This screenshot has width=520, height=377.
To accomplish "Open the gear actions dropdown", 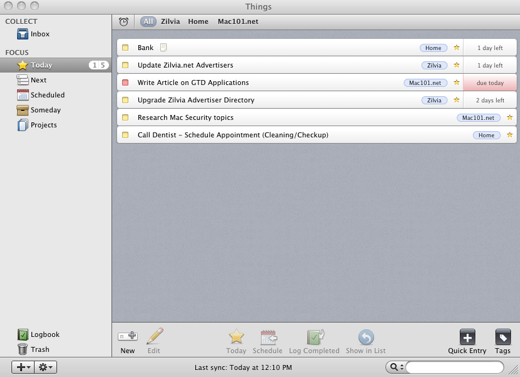I will 46,367.
